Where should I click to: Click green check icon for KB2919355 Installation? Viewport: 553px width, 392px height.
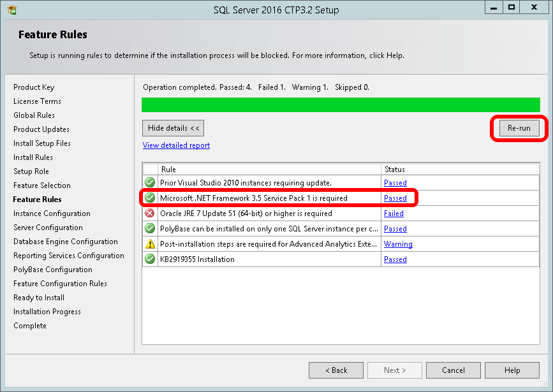point(150,259)
